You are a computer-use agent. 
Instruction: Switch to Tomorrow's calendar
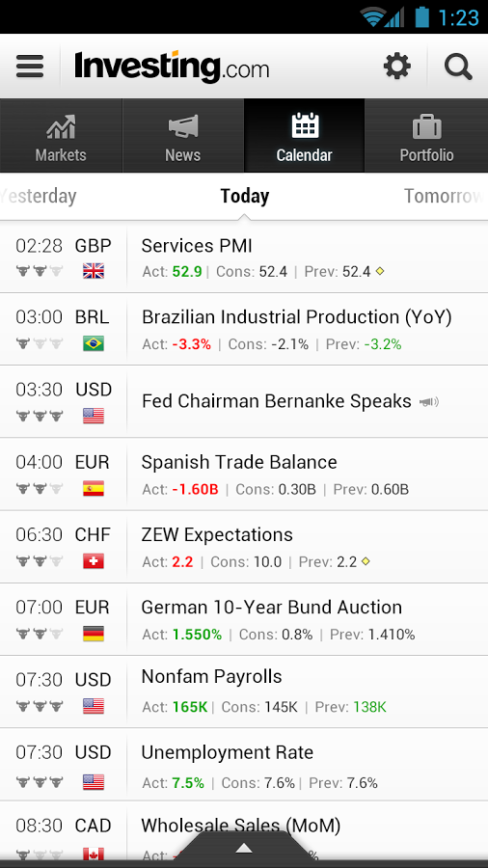[444, 196]
